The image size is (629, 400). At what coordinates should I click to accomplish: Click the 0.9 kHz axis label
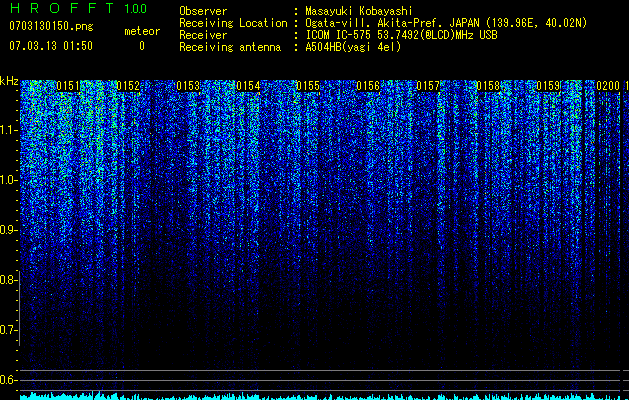tap(8, 230)
